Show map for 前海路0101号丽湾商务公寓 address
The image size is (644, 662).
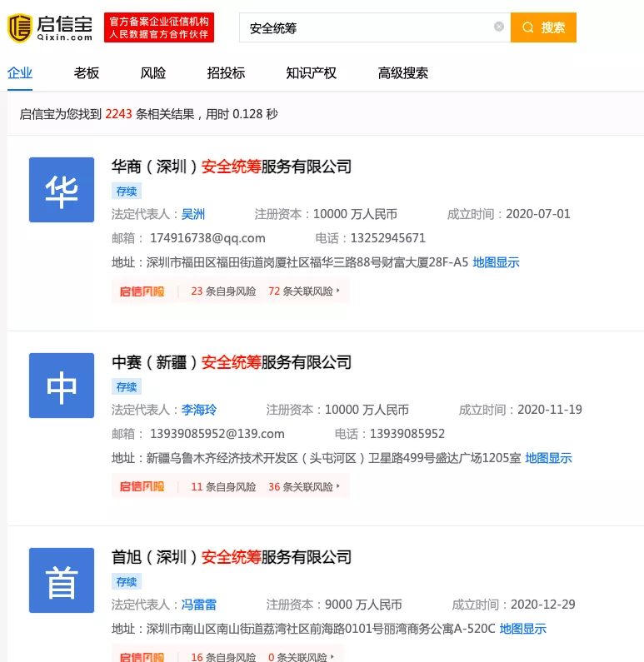coord(523,629)
